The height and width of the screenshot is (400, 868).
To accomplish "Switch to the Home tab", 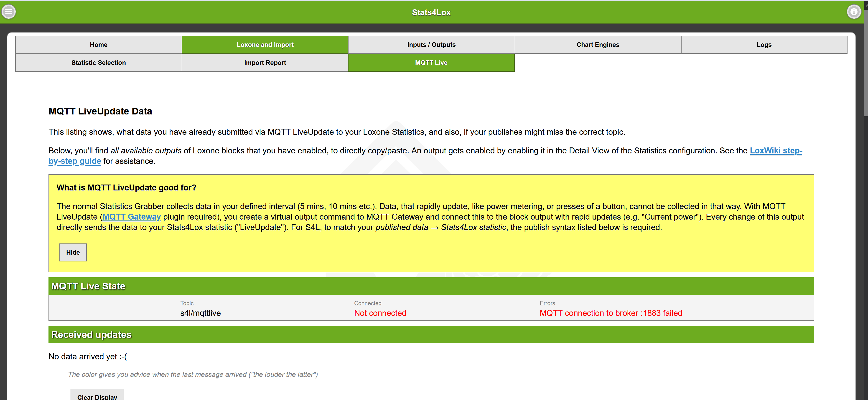I will coord(98,45).
